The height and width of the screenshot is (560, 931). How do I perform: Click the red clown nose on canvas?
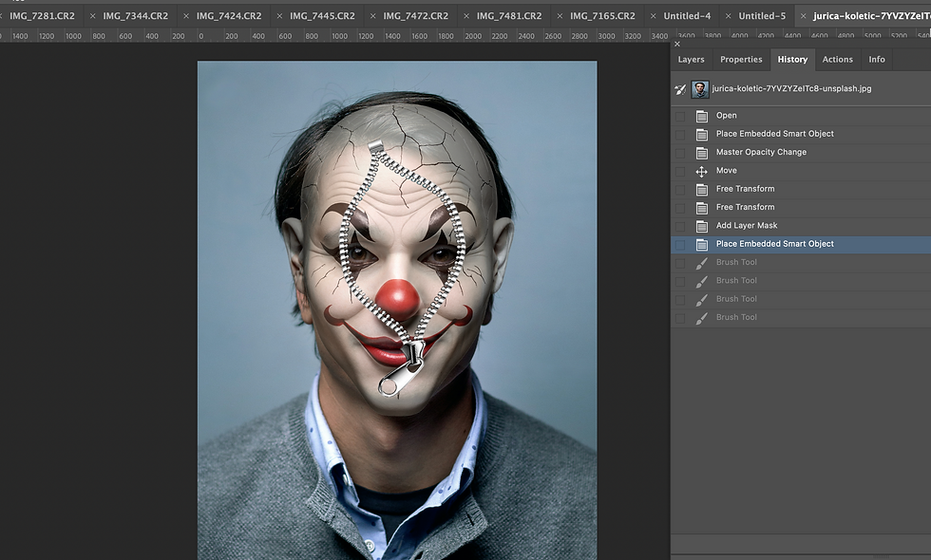[x=398, y=300]
